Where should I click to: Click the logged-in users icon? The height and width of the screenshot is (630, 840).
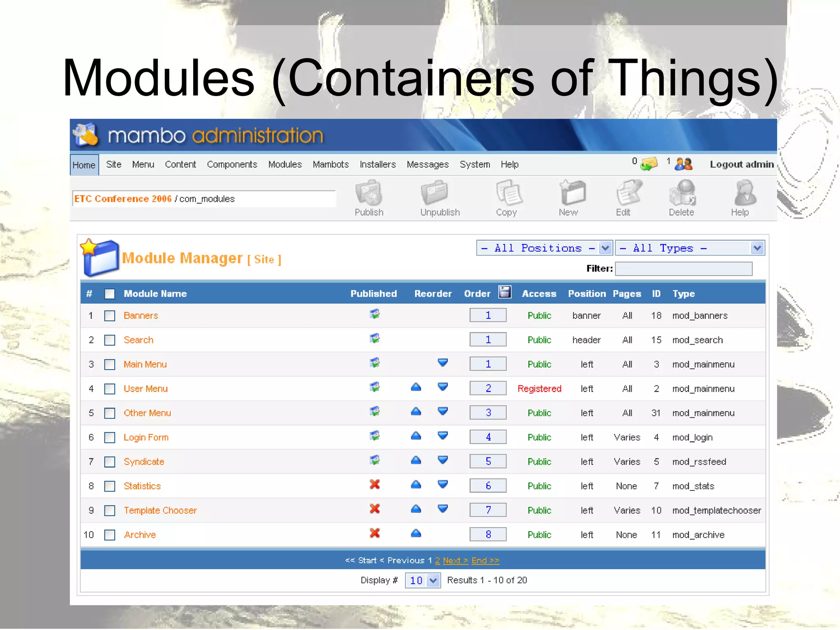pos(684,164)
